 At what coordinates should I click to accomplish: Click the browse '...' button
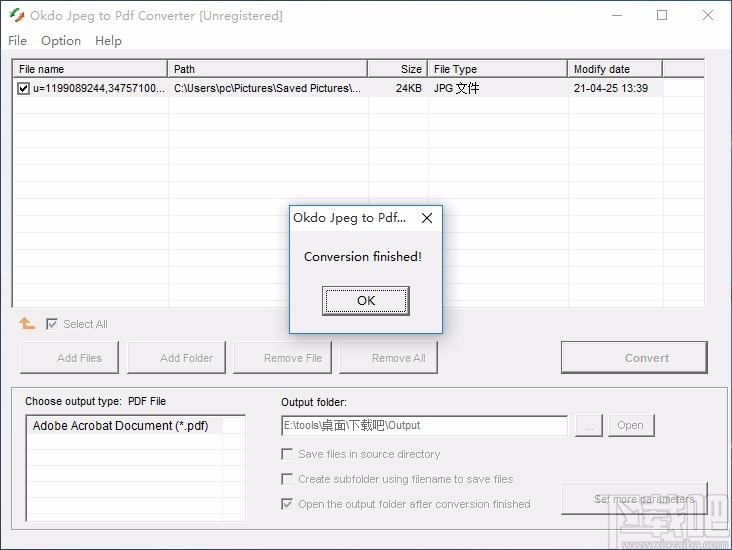coord(589,425)
